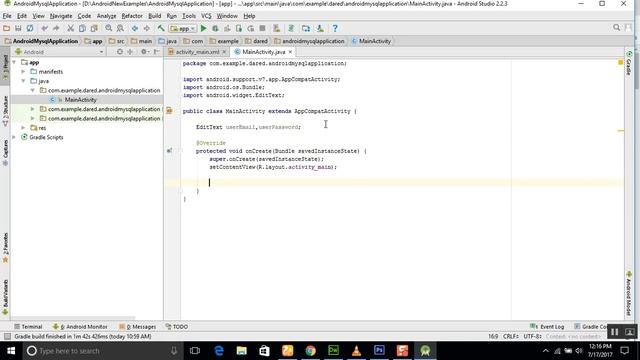
Task: Click the Debug app bug icon
Action: [x=215, y=29]
